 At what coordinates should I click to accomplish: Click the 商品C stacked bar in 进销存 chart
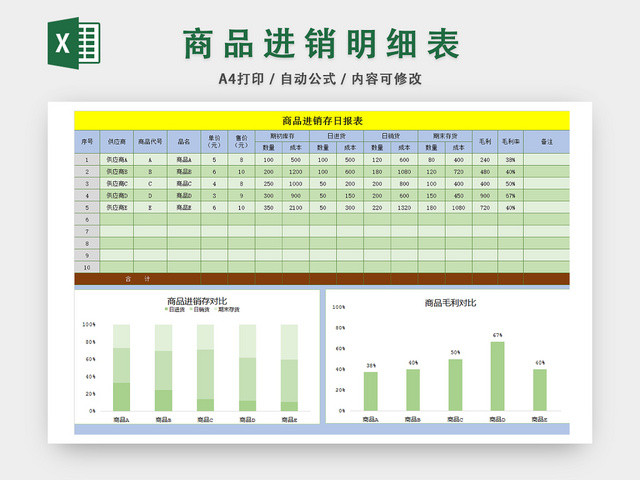point(205,367)
